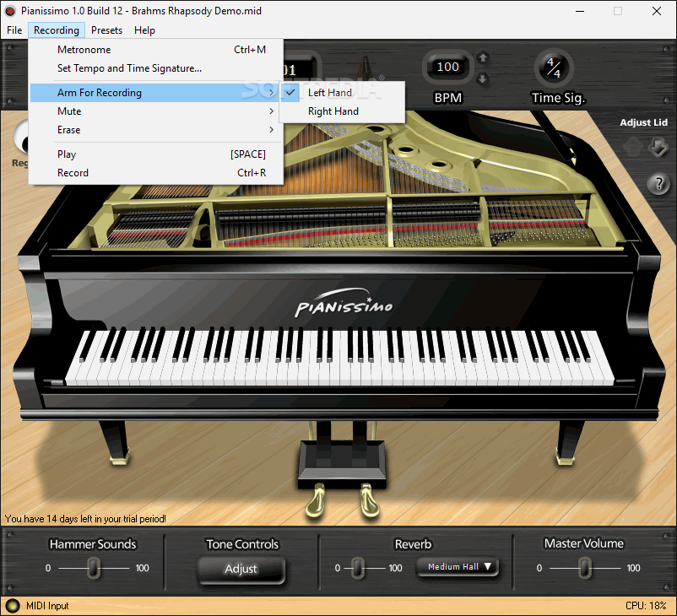The width and height of the screenshot is (677, 616).
Task: Expand the Arm For Recording submenu
Action: point(156,92)
